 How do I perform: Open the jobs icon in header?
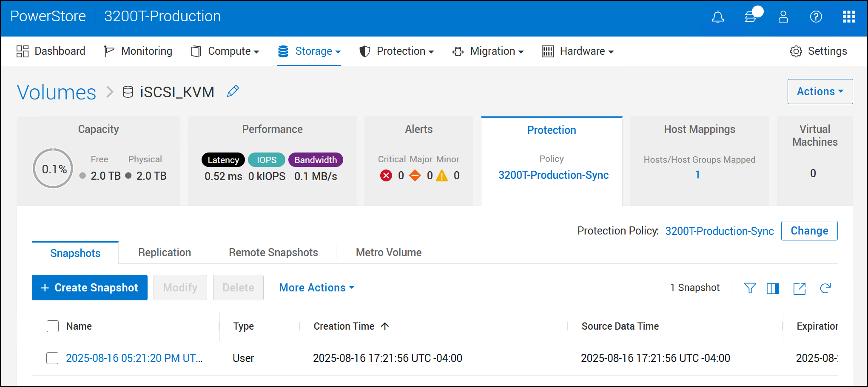point(751,17)
